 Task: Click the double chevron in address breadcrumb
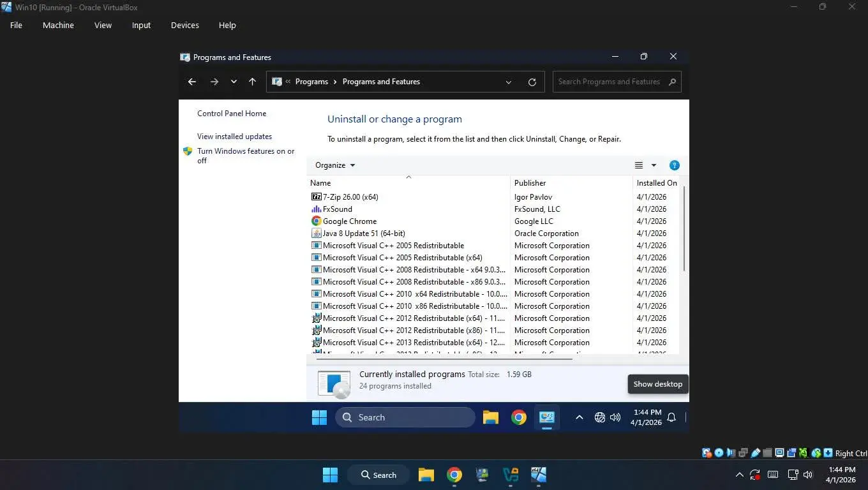pyautogui.click(x=288, y=82)
